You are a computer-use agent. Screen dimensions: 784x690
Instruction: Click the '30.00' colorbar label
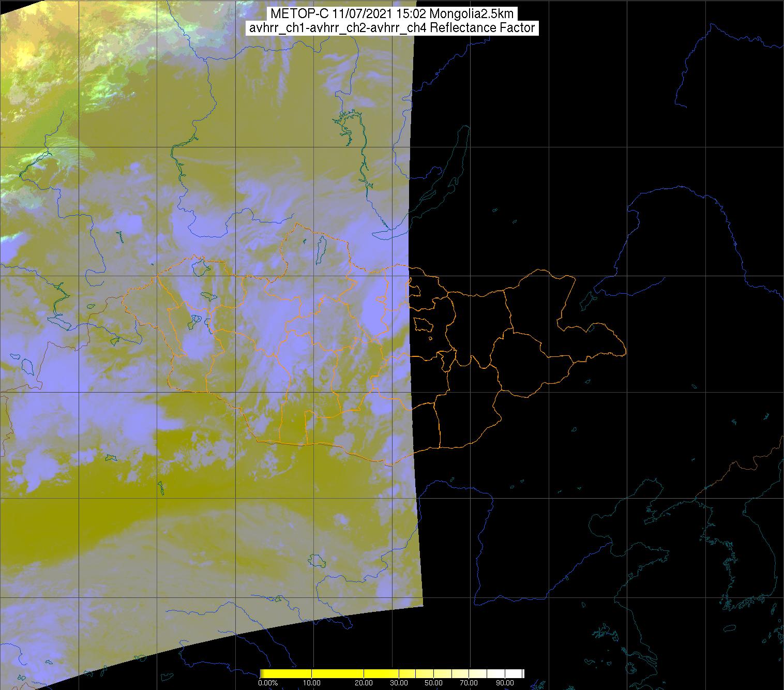pos(399,683)
